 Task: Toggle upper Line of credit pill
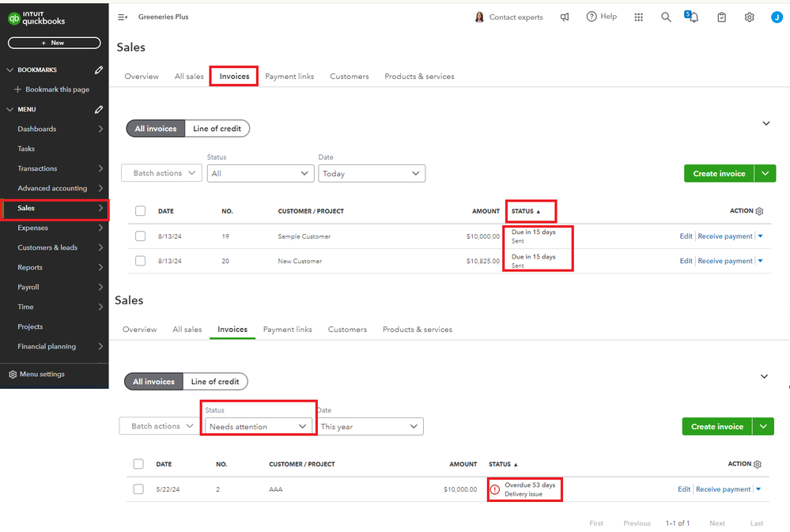(x=217, y=129)
